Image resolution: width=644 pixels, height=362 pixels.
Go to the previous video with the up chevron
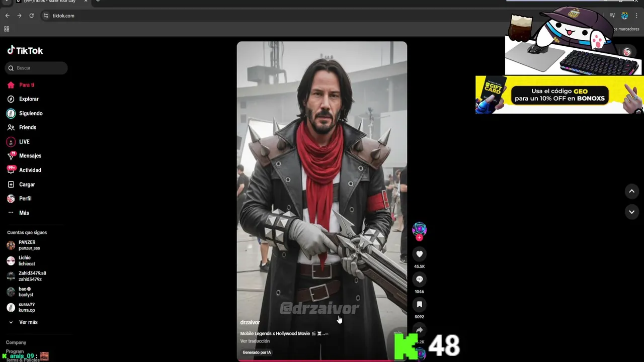631,191
